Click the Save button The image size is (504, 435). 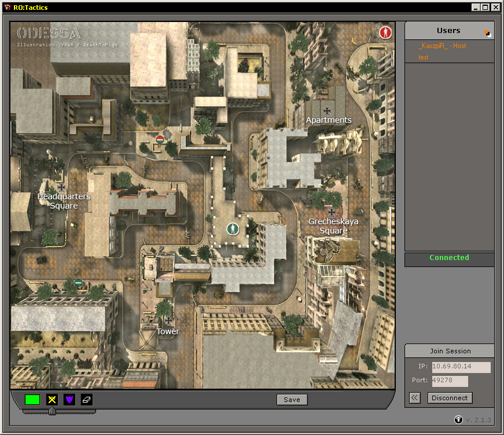click(292, 400)
